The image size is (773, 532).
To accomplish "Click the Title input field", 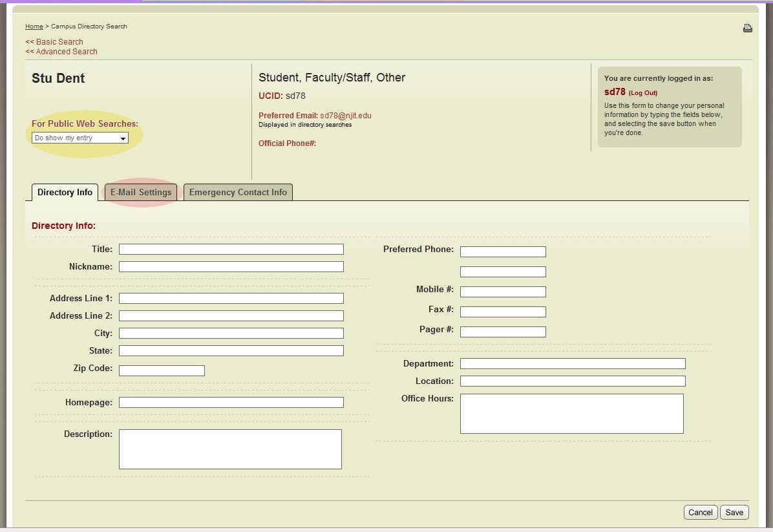I will (x=231, y=249).
